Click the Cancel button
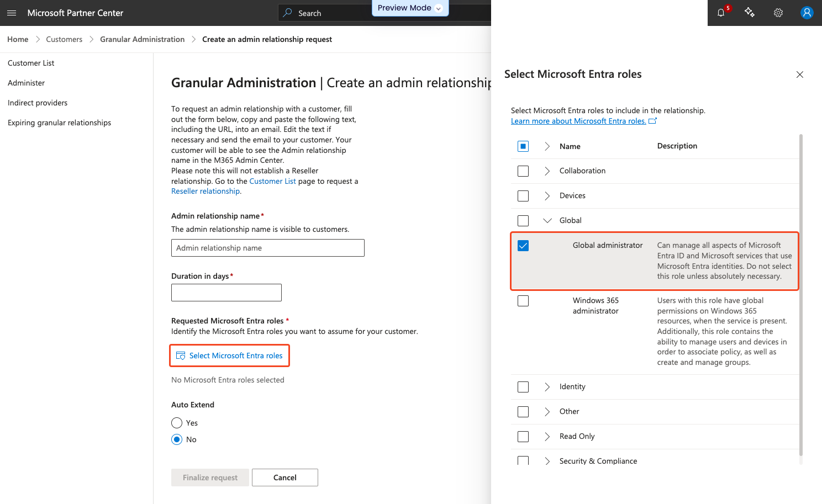Viewport: 822px width, 504px height. [x=285, y=478]
